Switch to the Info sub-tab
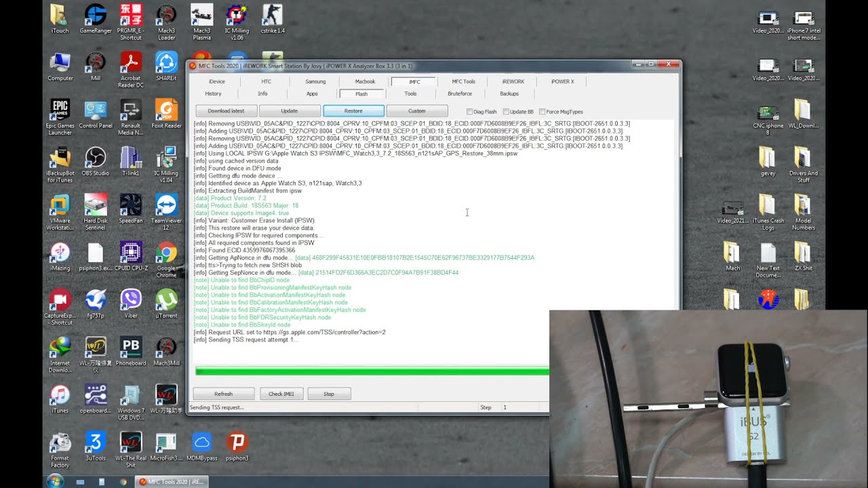The image size is (868, 488). [x=262, y=94]
